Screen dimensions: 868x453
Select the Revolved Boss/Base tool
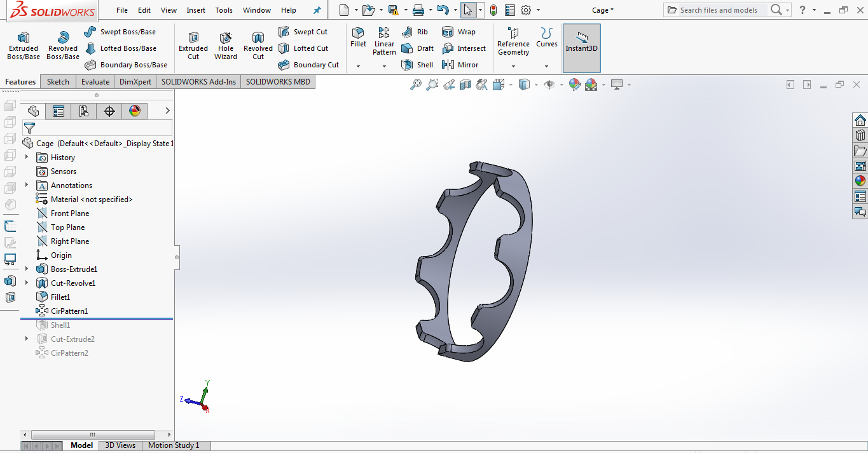click(x=63, y=46)
